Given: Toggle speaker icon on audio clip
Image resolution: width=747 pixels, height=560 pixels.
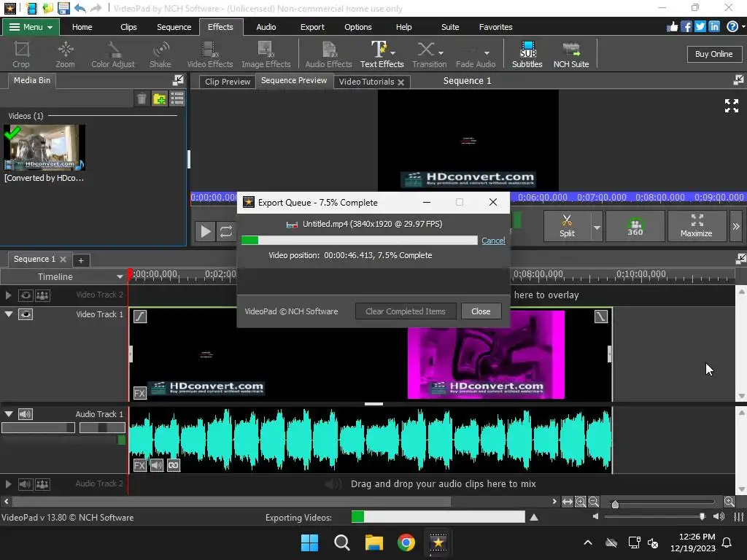Looking at the screenshot, I should (x=157, y=465).
